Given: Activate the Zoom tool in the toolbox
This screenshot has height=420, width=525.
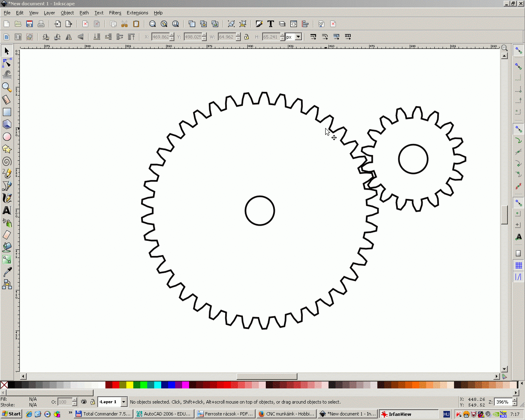Looking at the screenshot, I should click(7, 87).
